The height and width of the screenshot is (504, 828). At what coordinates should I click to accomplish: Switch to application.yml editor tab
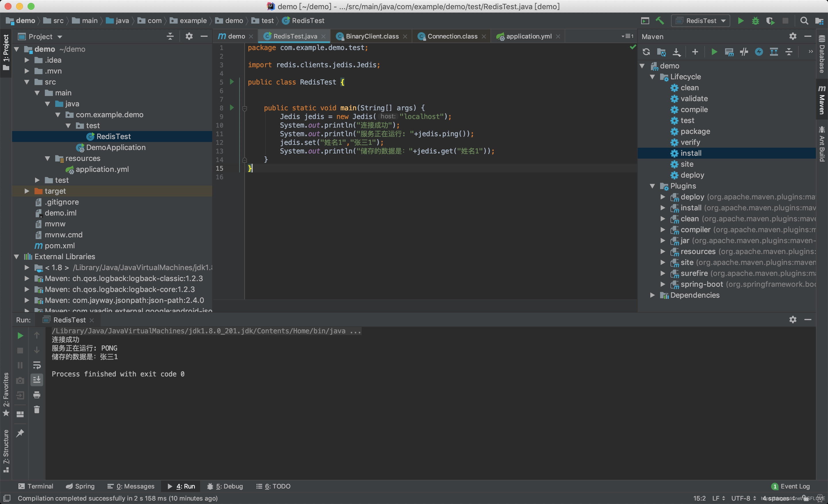pos(528,36)
